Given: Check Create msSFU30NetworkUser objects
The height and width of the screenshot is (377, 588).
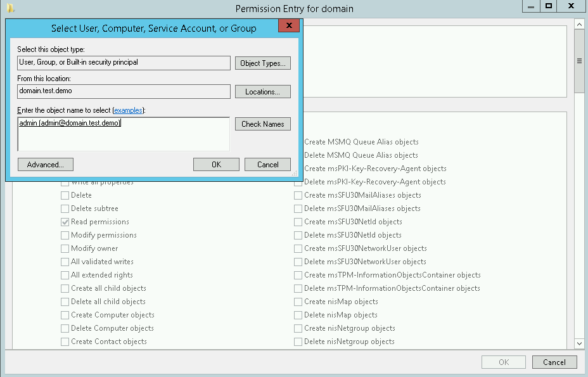Looking at the screenshot, I should click(x=298, y=249).
